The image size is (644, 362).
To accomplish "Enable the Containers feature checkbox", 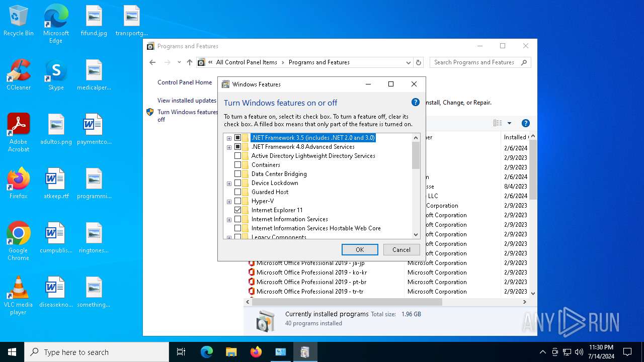I will click(238, 165).
